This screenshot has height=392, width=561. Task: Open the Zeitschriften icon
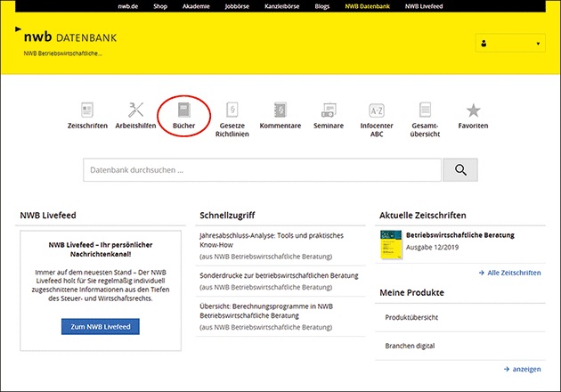(x=87, y=110)
